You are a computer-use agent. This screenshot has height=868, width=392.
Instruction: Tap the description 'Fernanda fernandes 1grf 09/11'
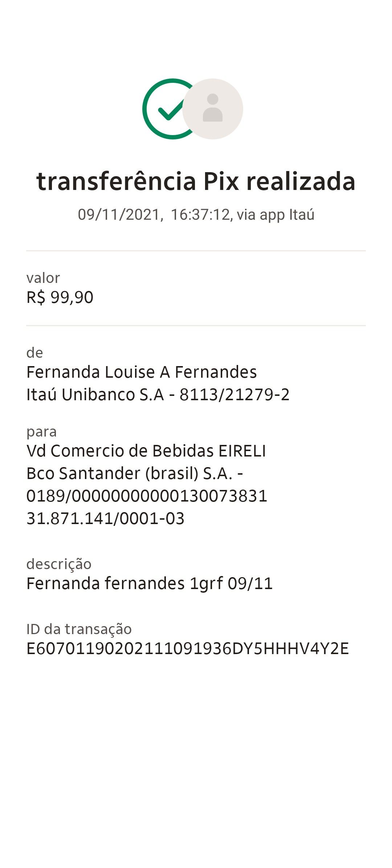point(150,584)
